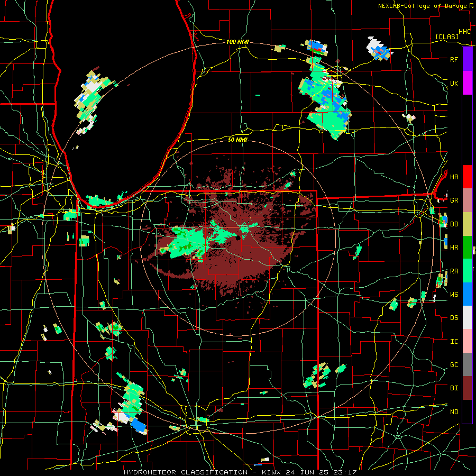Screen dimensions: 476x476
Task: Click the "GR" legend label
Action: [x=454, y=200]
